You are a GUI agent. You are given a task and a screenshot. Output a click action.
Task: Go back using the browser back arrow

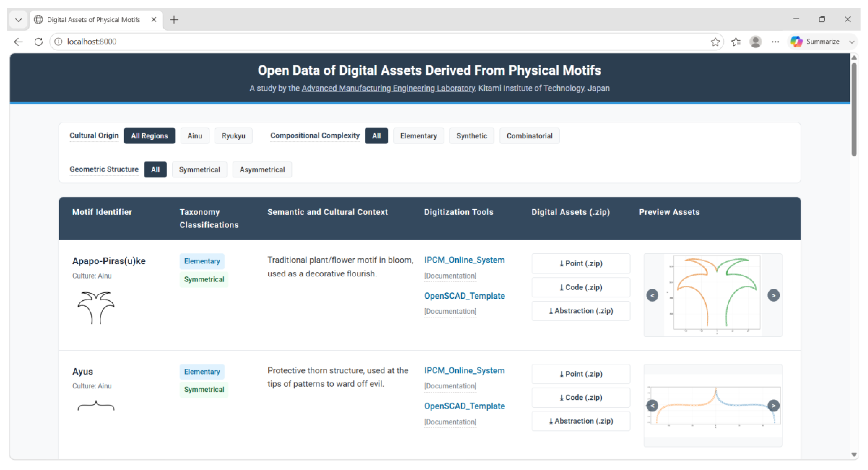(x=19, y=41)
